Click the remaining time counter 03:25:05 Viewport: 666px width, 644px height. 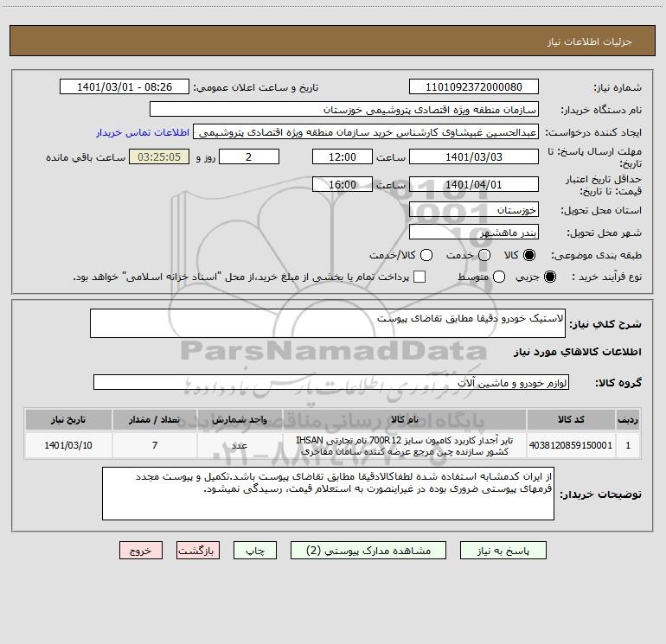[x=159, y=157]
